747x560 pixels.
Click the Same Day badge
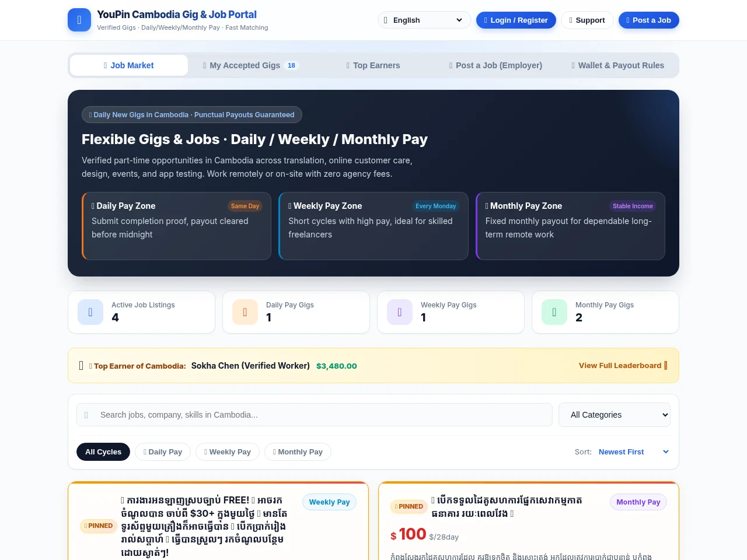245,206
